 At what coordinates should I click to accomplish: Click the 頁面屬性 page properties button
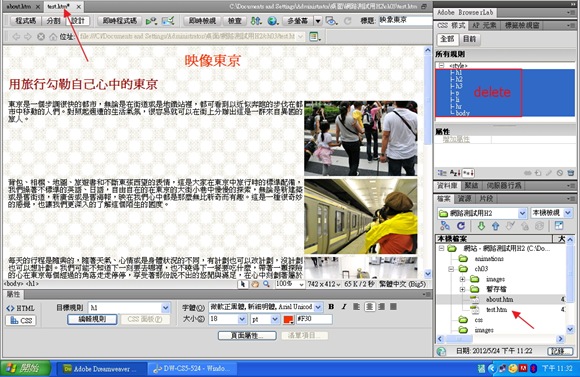(247, 336)
